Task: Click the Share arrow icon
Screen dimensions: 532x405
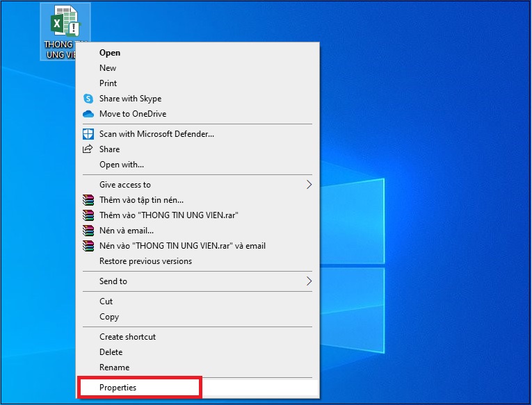Action: tap(88, 149)
